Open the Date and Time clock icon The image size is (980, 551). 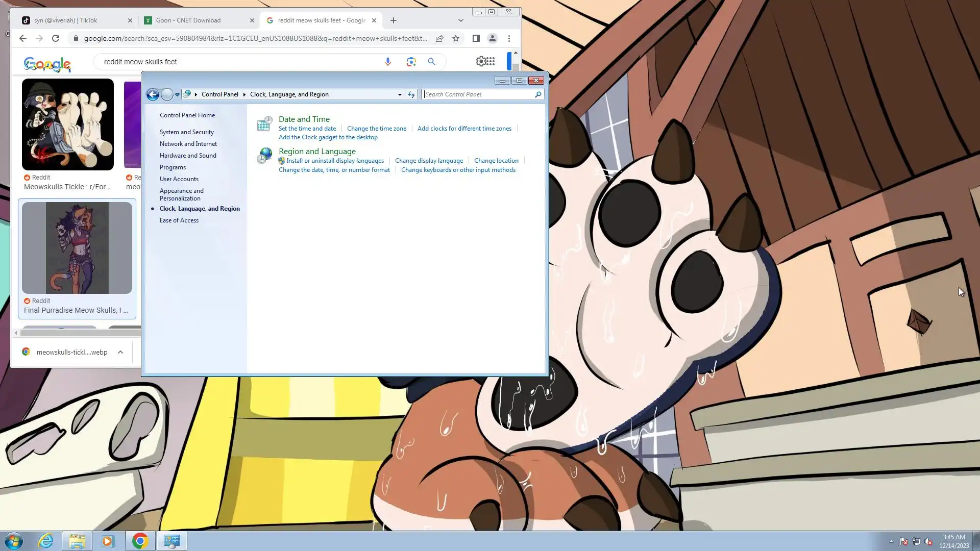coord(264,123)
